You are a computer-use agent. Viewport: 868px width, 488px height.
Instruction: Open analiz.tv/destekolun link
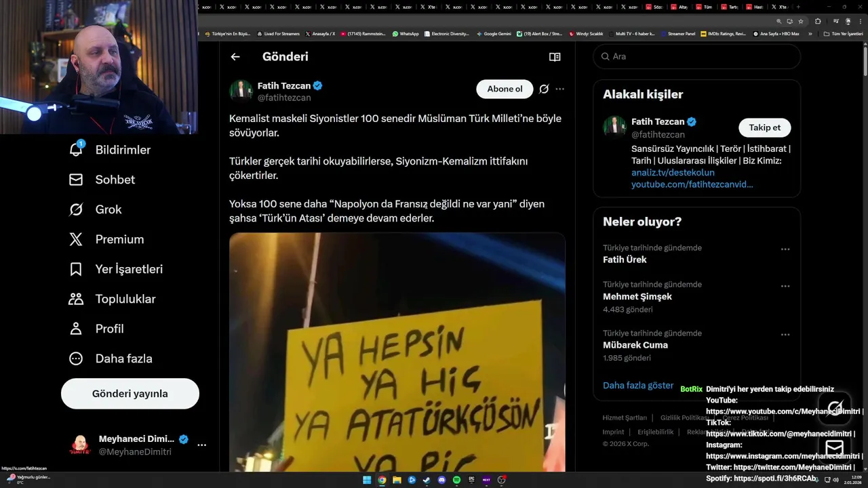tap(673, 172)
